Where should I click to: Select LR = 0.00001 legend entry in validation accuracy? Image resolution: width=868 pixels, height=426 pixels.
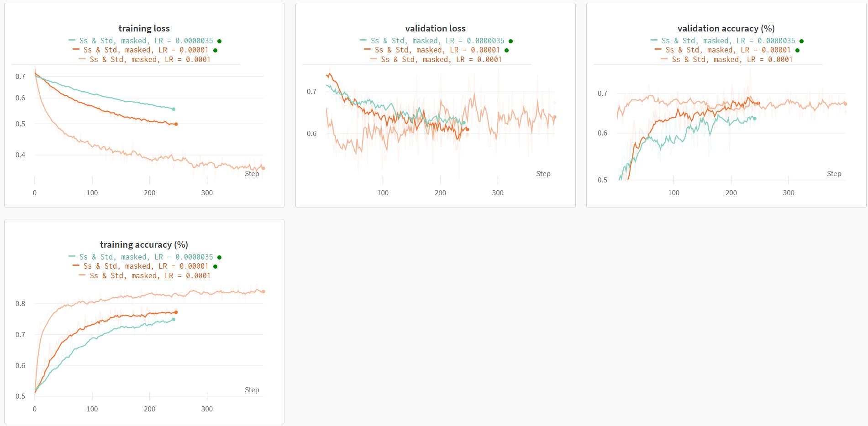[728, 50]
